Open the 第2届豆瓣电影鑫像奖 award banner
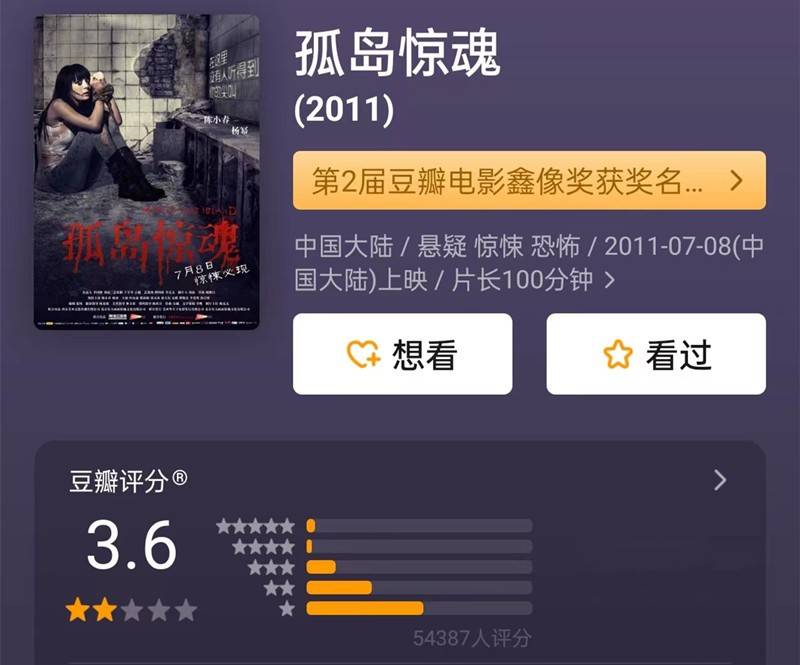 click(x=530, y=180)
